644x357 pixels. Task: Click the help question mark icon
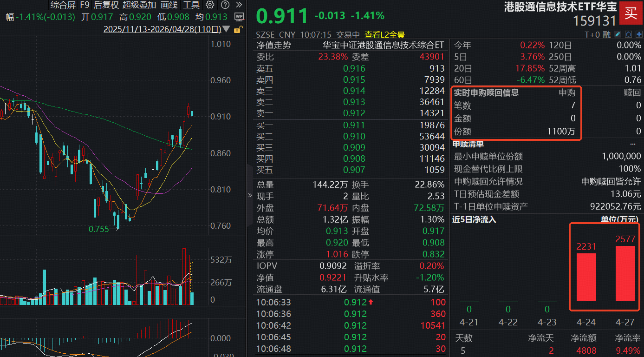point(225,5)
